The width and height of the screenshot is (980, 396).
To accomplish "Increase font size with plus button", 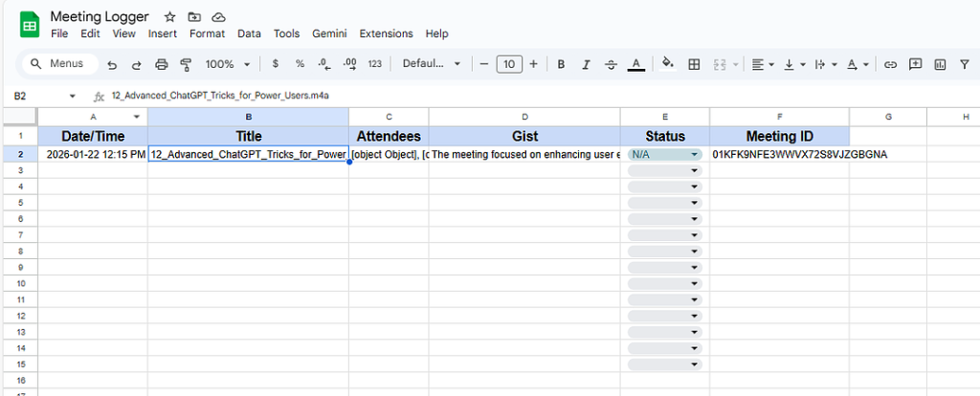I will tap(533, 64).
